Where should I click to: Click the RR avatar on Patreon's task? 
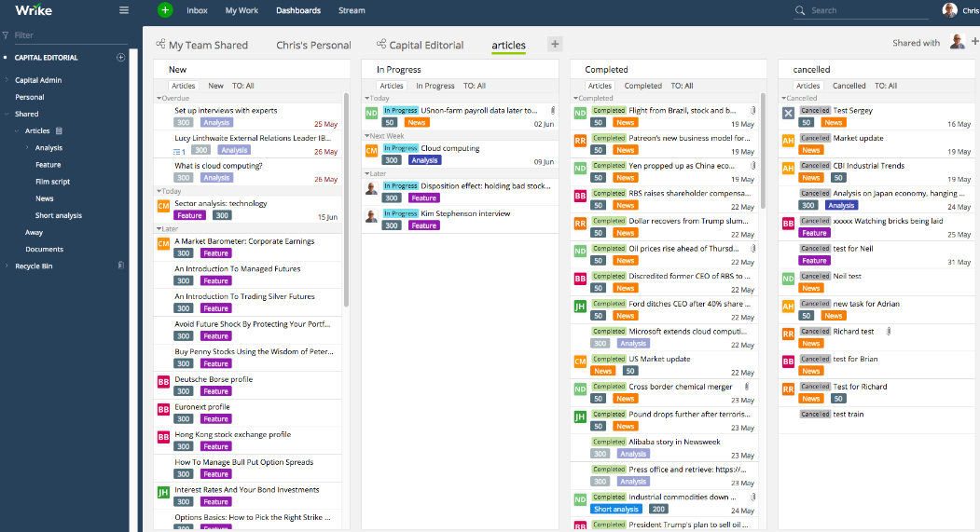(x=580, y=141)
